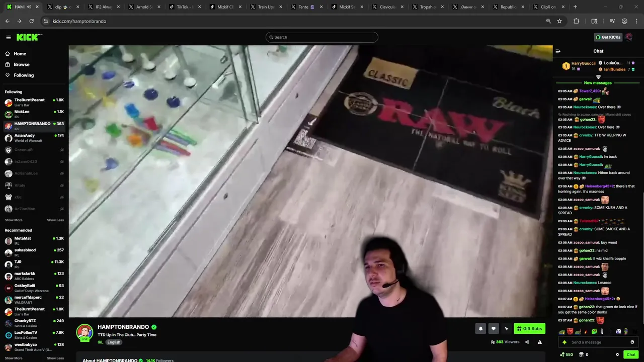644x362 pixels.
Task: Open ChuckyBTZ Slots channel
Action: pos(34,323)
